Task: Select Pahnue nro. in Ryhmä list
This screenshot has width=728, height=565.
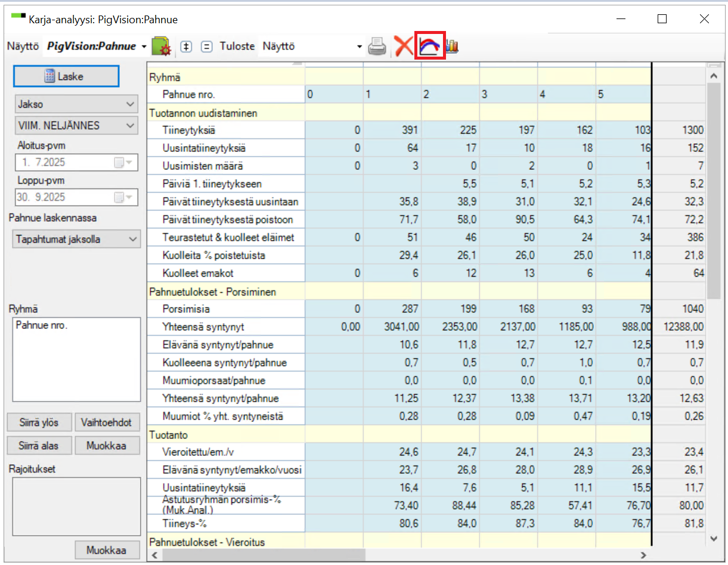Action: [x=41, y=325]
